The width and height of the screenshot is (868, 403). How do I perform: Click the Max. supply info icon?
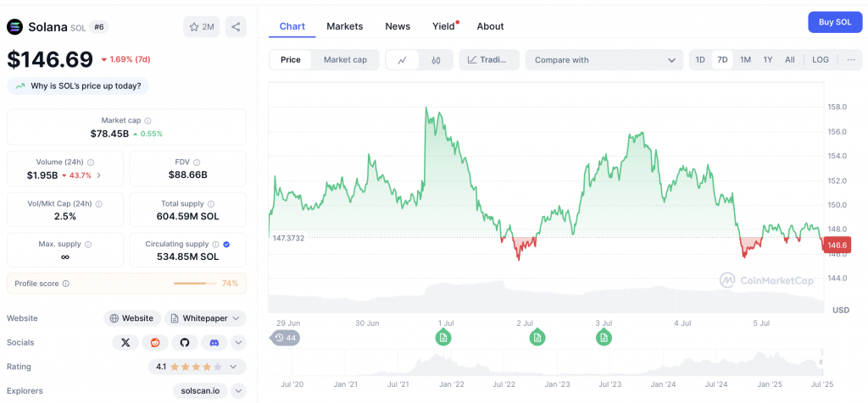[88, 245]
